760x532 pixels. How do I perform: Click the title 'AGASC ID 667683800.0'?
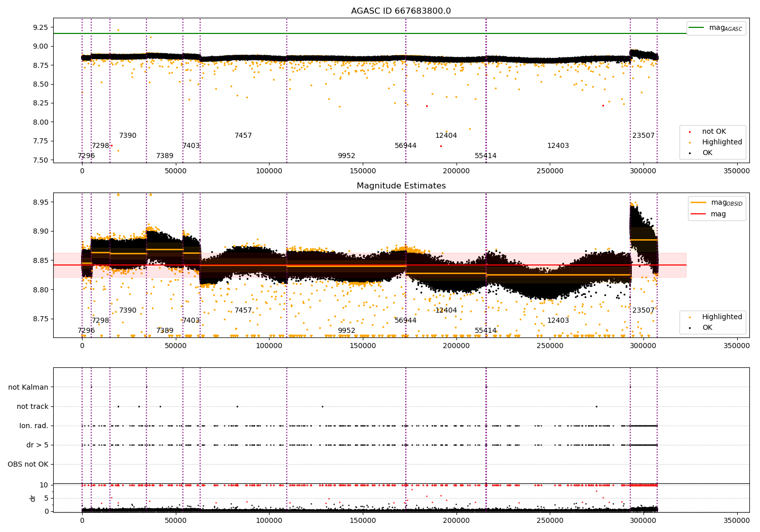401,11
